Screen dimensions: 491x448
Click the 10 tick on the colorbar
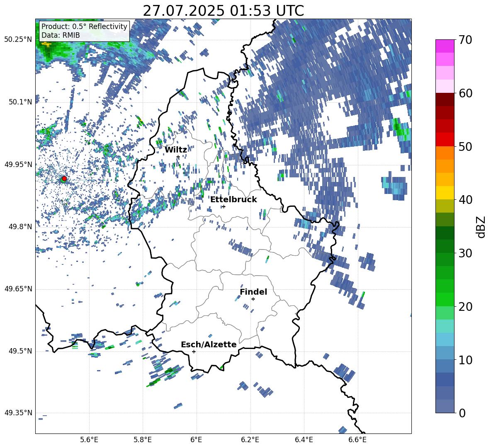[465, 360]
